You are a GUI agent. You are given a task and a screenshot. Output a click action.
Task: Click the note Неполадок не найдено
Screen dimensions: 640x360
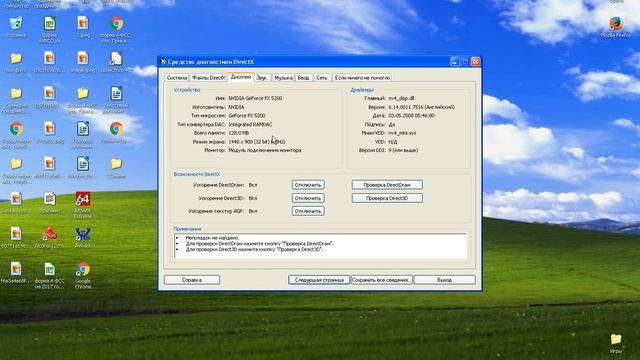coord(213,238)
